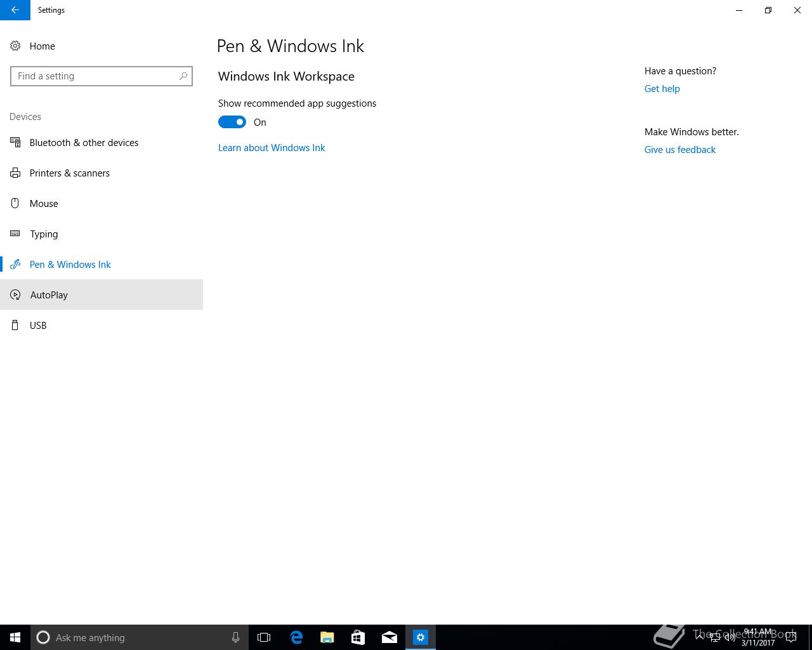The image size is (812, 650).
Task: Open Task View from the taskbar
Action: tap(264, 637)
